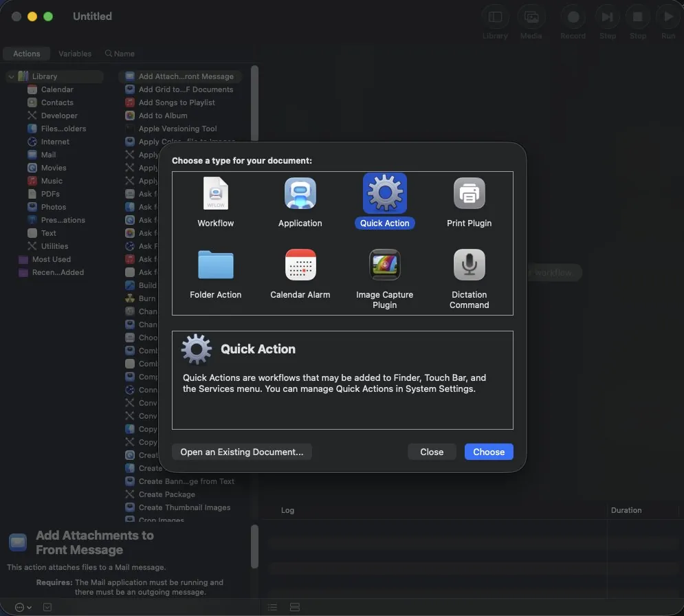Image resolution: width=684 pixels, height=616 pixels.
Task: Select Internet in the library sidebar
Action: [x=55, y=142]
